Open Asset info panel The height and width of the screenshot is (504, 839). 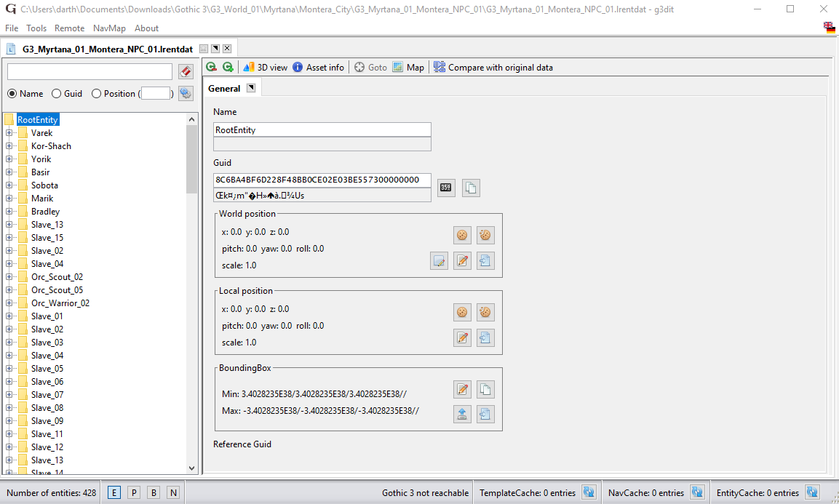click(319, 68)
